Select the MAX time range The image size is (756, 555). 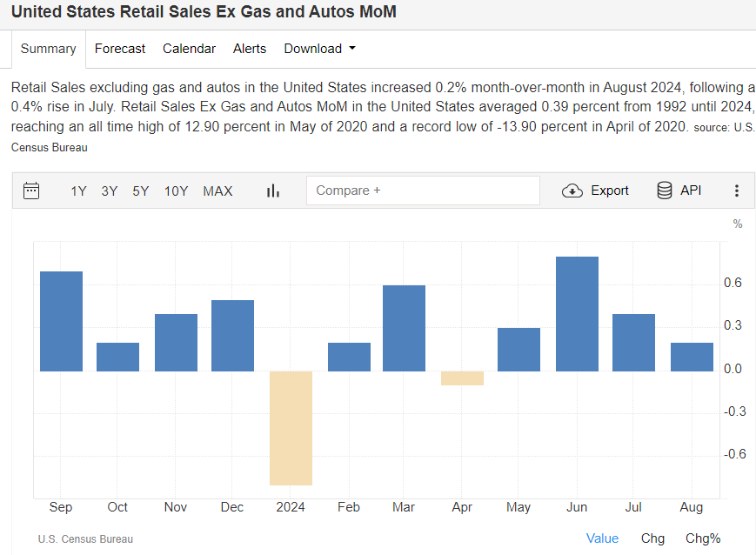(x=217, y=191)
